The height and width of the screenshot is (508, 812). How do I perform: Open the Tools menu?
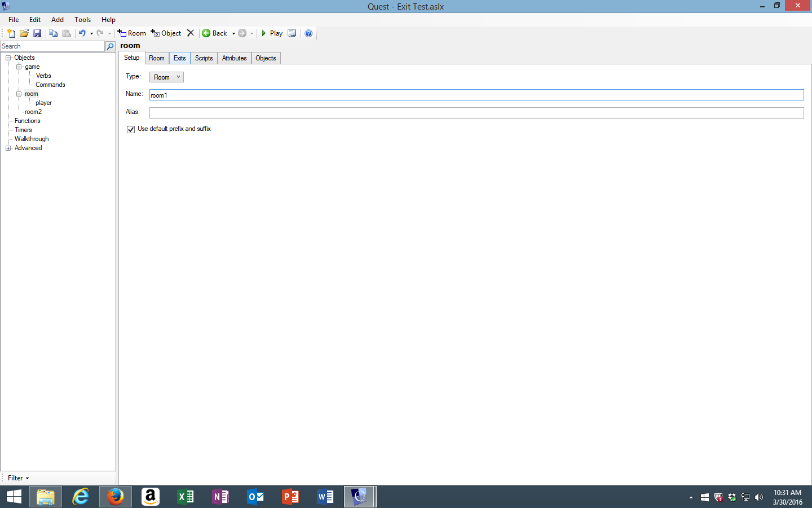82,19
